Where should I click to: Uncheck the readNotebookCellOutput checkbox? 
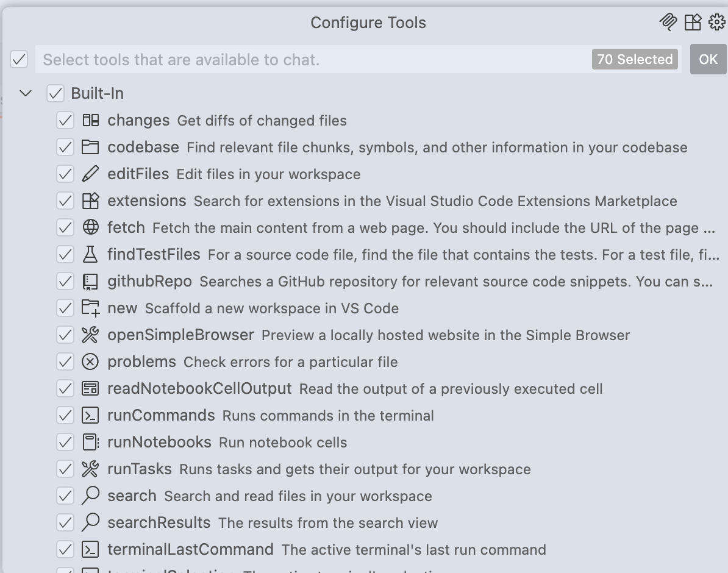click(x=65, y=389)
